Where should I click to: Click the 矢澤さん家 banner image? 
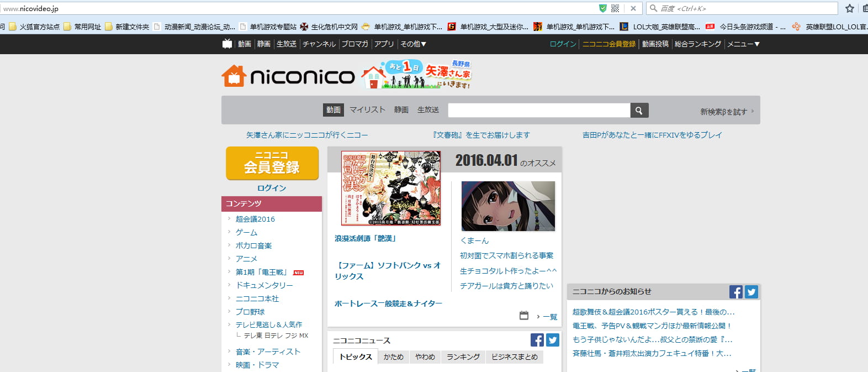[x=417, y=75]
